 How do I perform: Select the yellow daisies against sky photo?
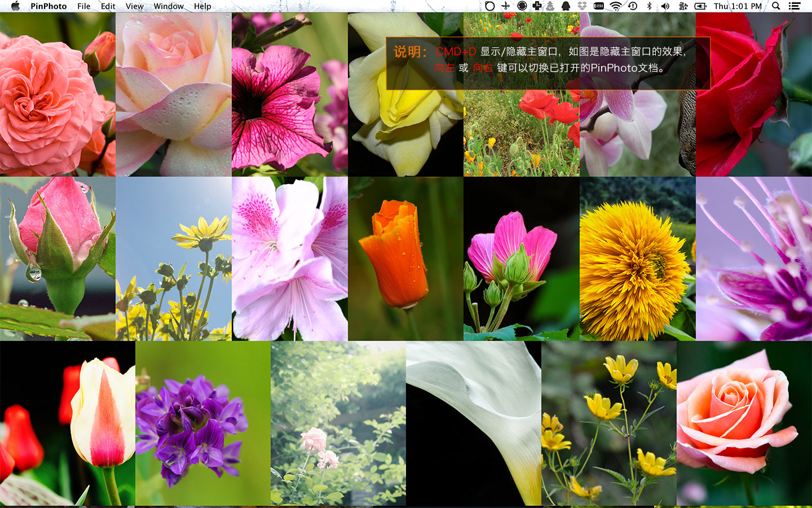174,259
